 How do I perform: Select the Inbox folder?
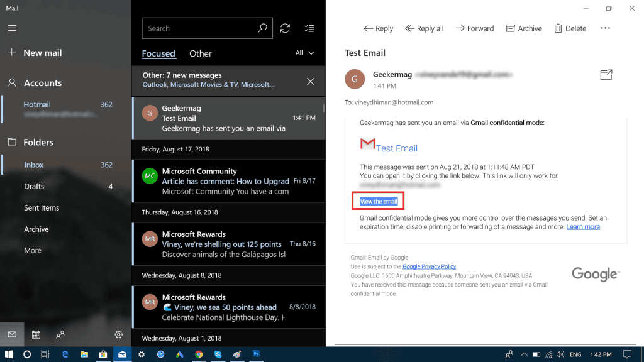pyautogui.click(x=65, y=165)
